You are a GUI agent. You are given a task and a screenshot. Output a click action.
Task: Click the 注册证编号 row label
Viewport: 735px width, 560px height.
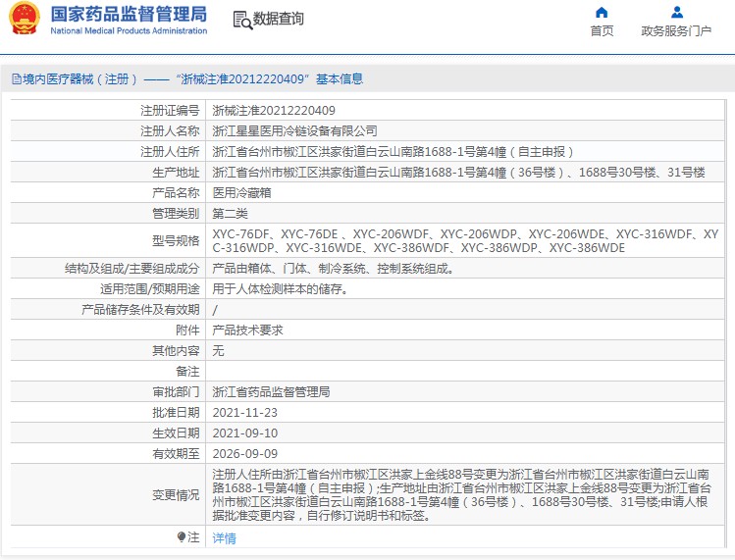pos(170,111)
